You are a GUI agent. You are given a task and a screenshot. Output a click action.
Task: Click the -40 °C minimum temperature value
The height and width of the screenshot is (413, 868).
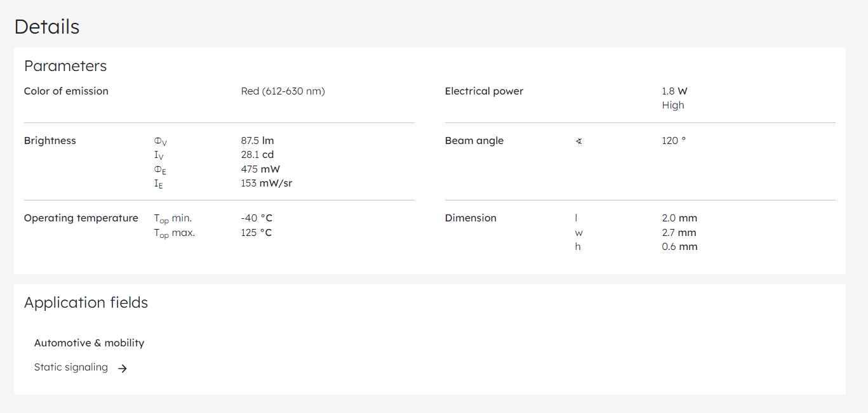point(257,218)
